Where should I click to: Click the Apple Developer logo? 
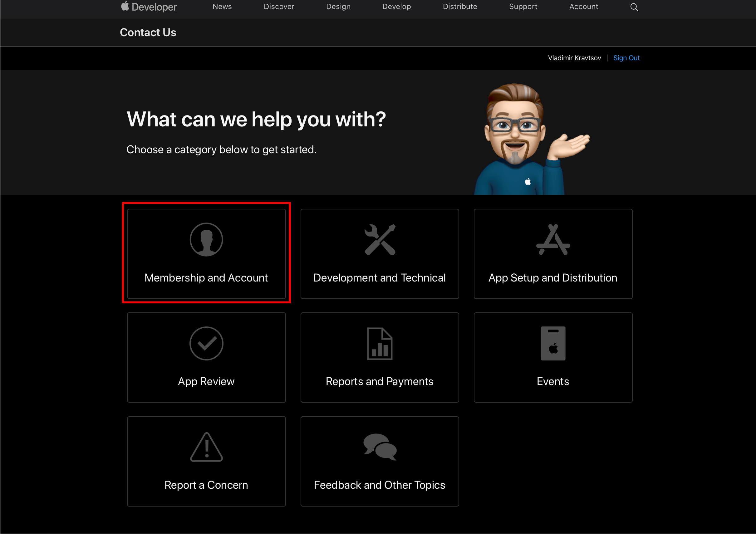click(149, 7)
